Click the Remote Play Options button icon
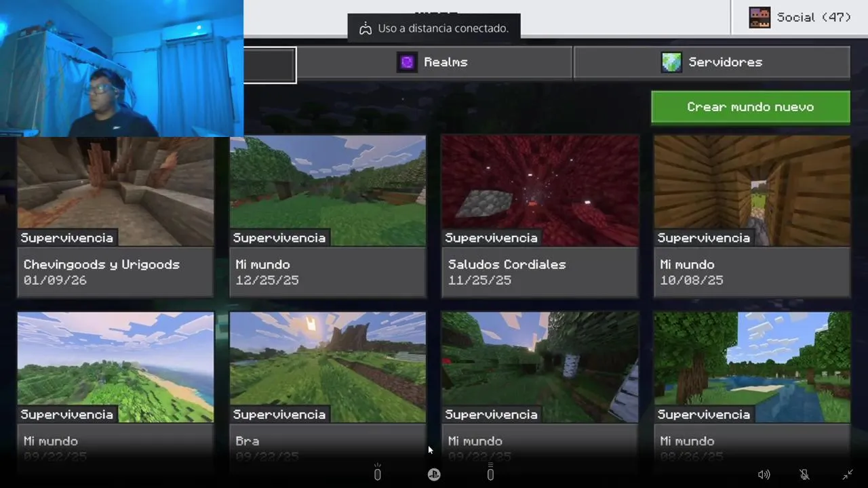The width and height of the screenshot is (868, 488). (x=490, y=474)
